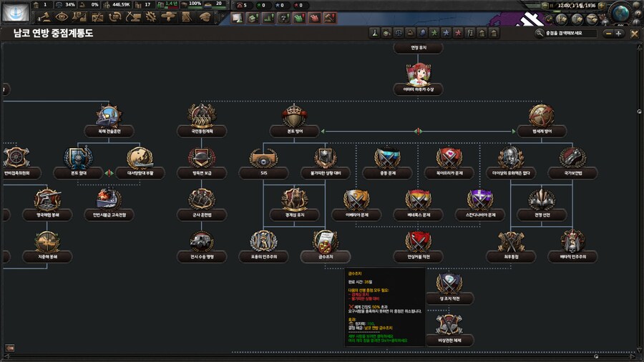
Task: Choose the 금수조치 focus
Action: point(325,245)
